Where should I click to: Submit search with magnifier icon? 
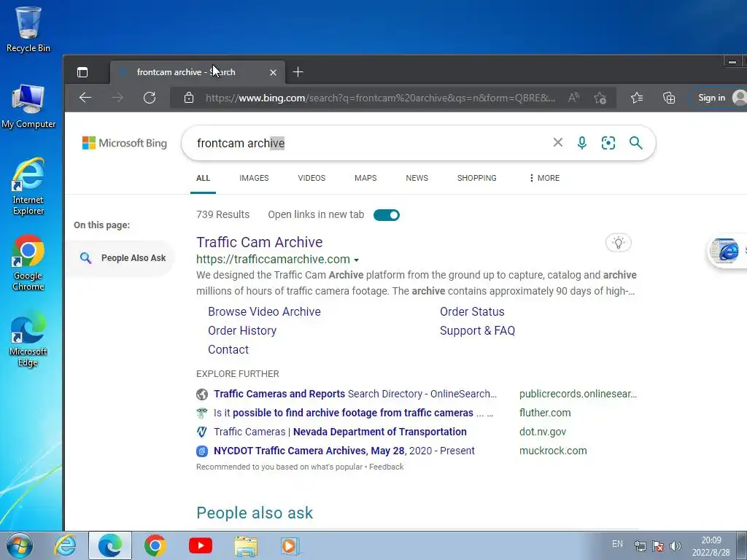(x=635, y=142)
